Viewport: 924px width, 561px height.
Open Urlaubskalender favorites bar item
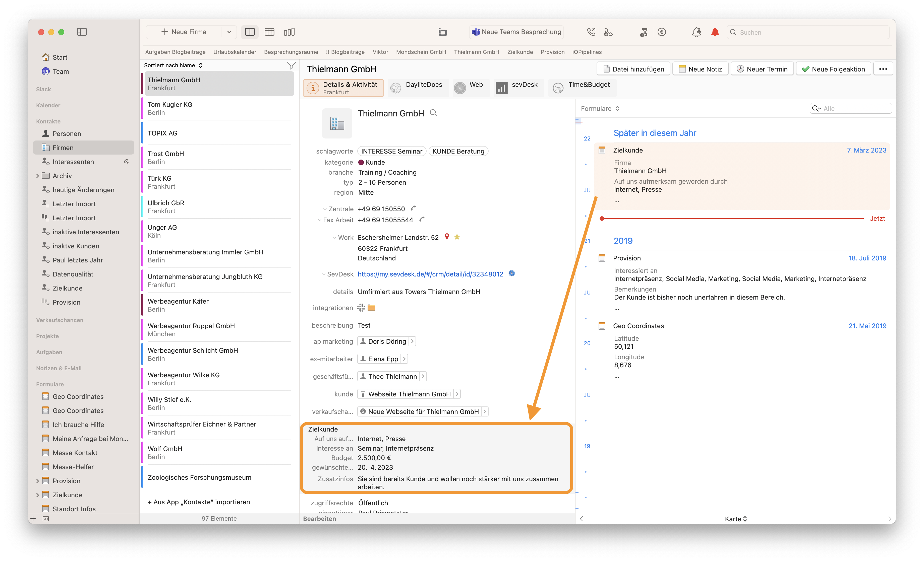click(x=235, y=52)
